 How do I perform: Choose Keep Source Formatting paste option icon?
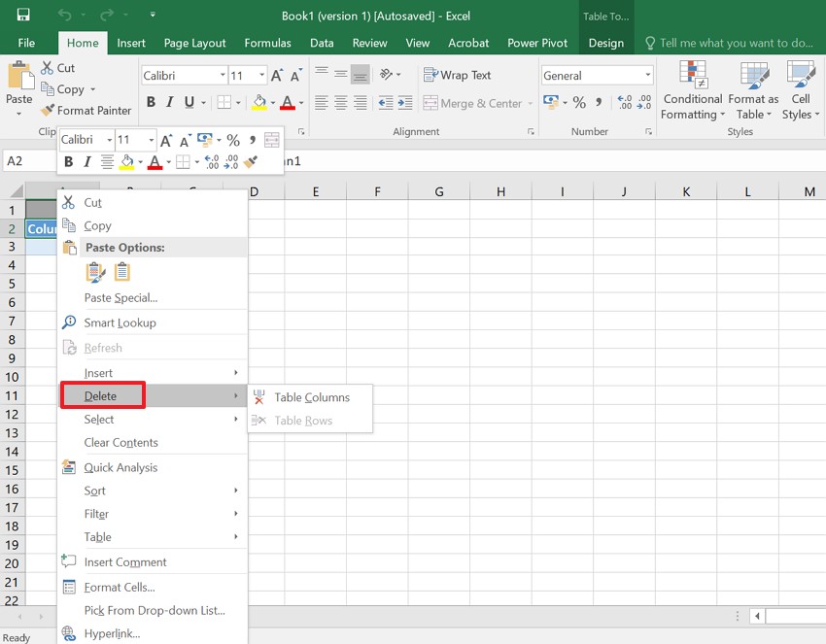pyautogui.click(x=95, y=272)
